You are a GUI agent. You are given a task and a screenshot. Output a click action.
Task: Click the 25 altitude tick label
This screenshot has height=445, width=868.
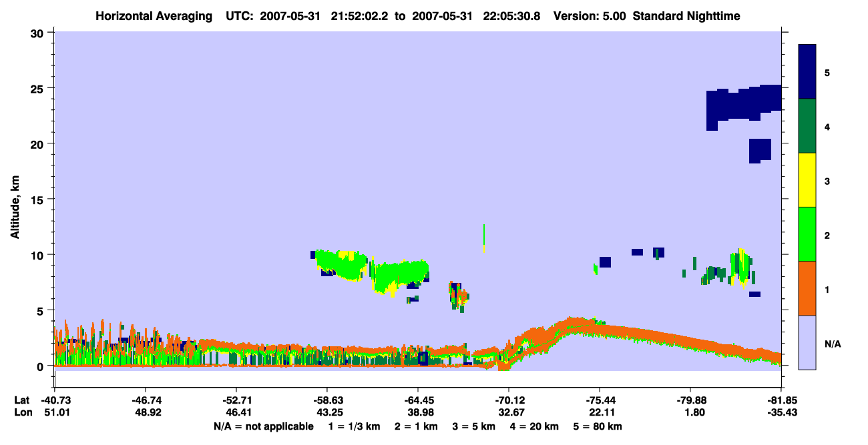38,88
